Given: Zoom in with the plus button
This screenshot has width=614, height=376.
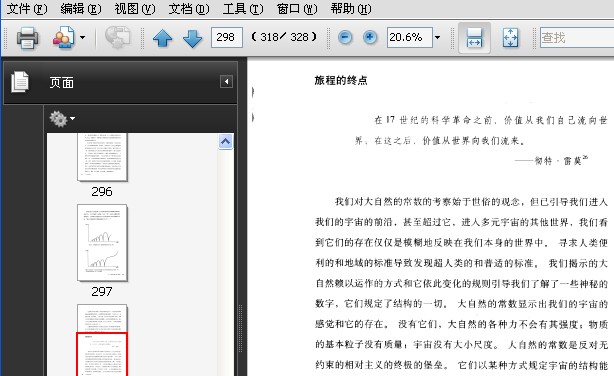Looking at the screenshot, I should (370, 38).
